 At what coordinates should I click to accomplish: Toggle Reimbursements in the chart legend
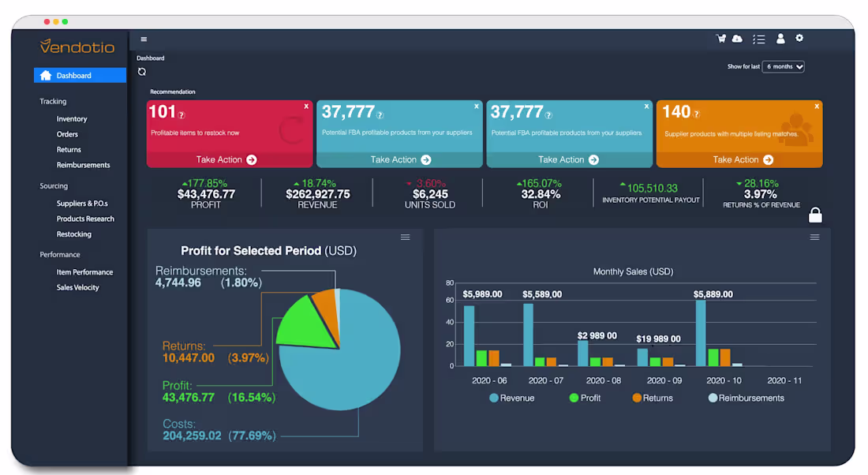[745, 398]
